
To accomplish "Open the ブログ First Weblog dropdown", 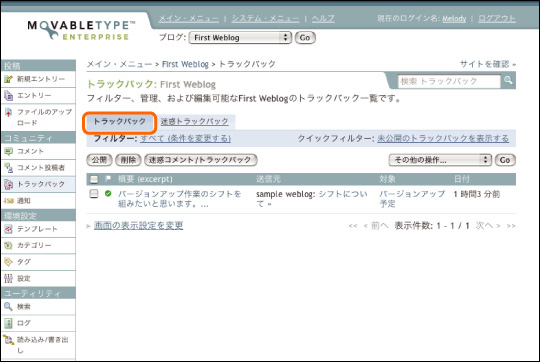I will tap(240, 38).
